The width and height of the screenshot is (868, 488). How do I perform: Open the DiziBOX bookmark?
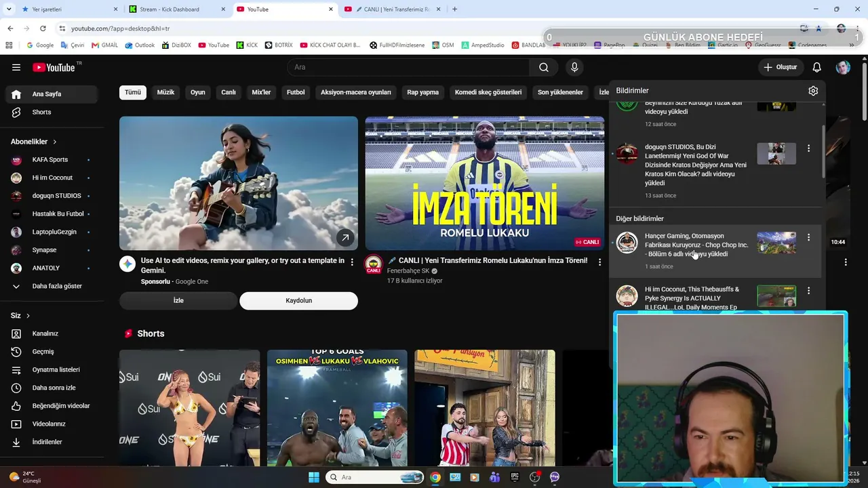click(x=176, y=45)
